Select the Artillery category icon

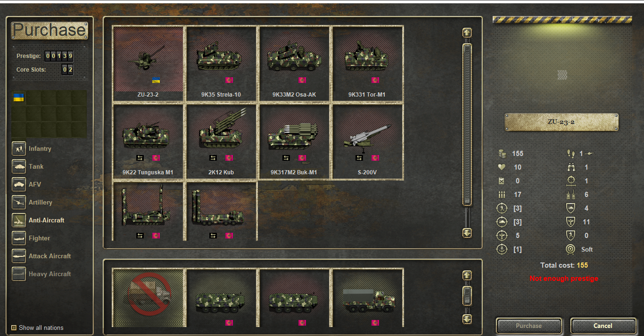pyautogui.click(x=19, y=202)
